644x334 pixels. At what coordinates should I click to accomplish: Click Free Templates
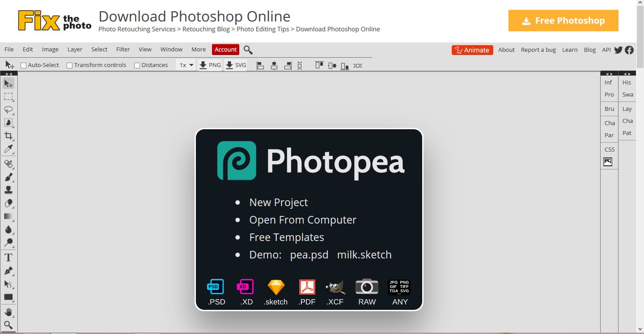click(x=287, y=237)
